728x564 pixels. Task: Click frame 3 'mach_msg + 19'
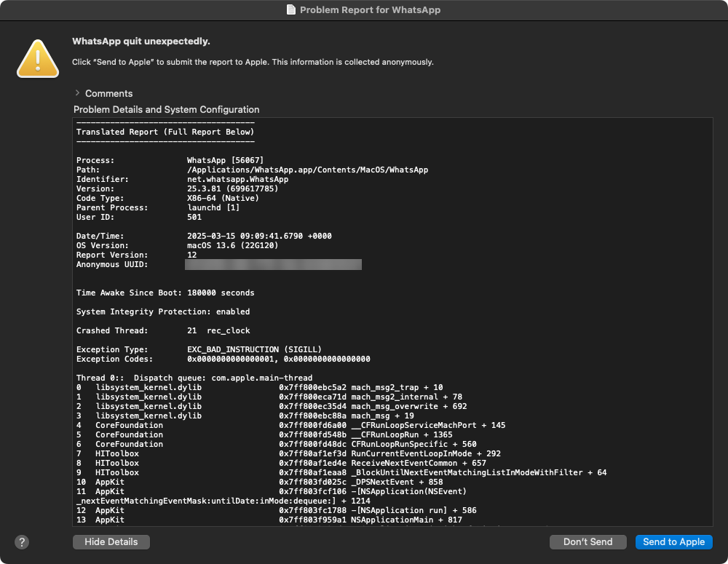pyautogui.click(x=382, y=416)
